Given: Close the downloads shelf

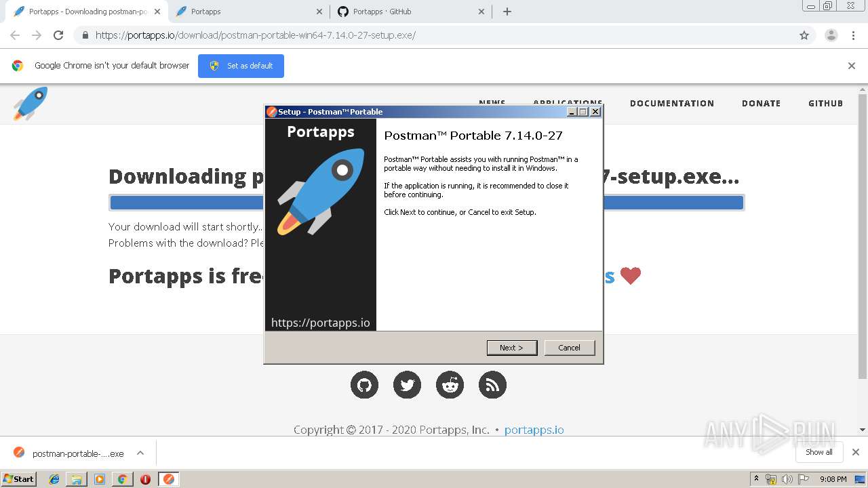Looking at the screenshot, I should coord(856,452).
